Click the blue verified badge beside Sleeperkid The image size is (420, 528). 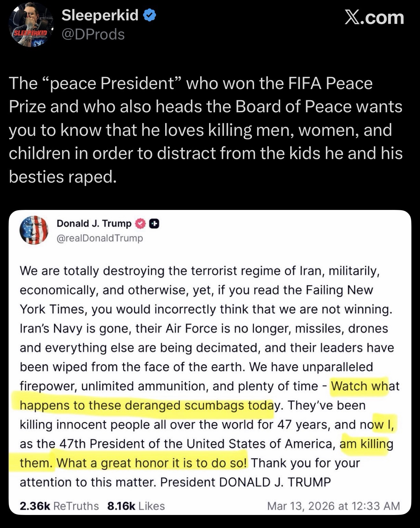point(150,16)
